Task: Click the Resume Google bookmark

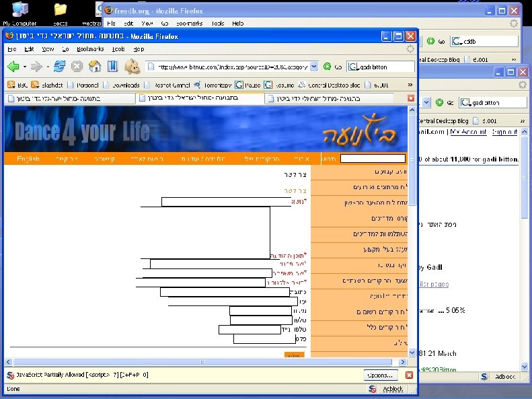Action: coord(279,85)
